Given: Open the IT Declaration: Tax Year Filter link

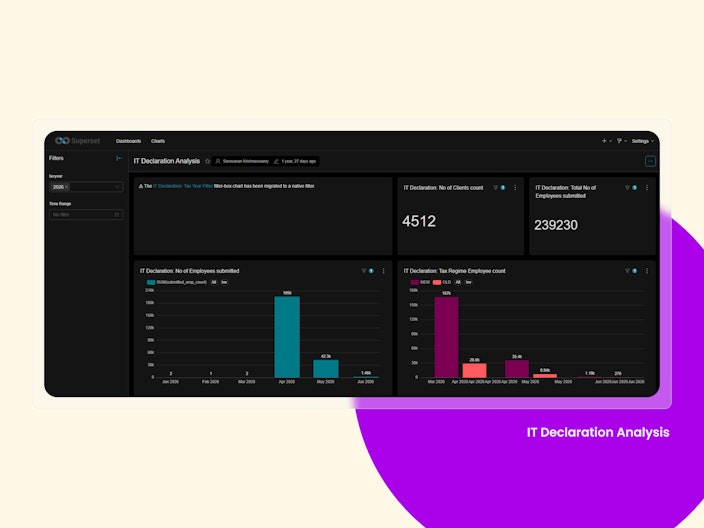Looking at the screenshot, I should point(183,186).
